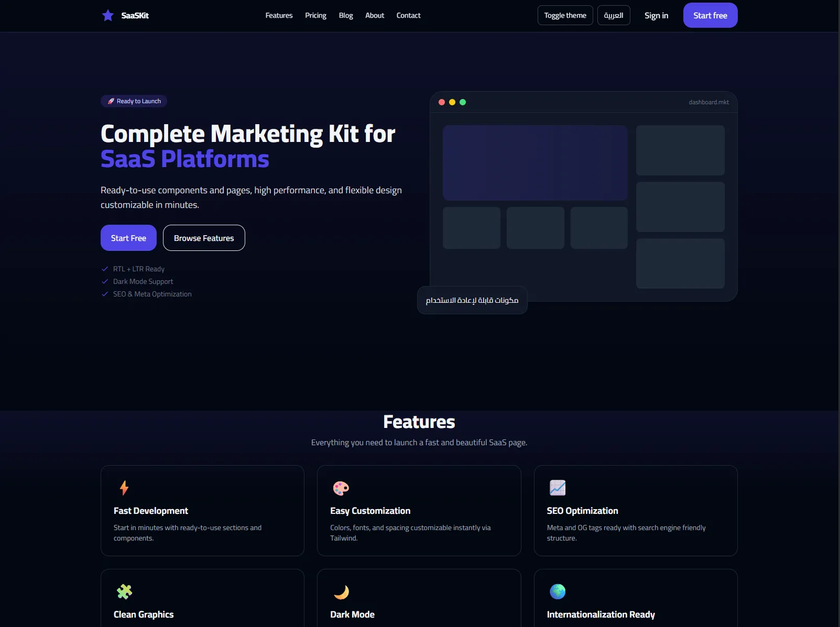Image resolution: width=840 pixels, height=627 pixels.
Task: Click Browse Features
Action: click(203, 238)
